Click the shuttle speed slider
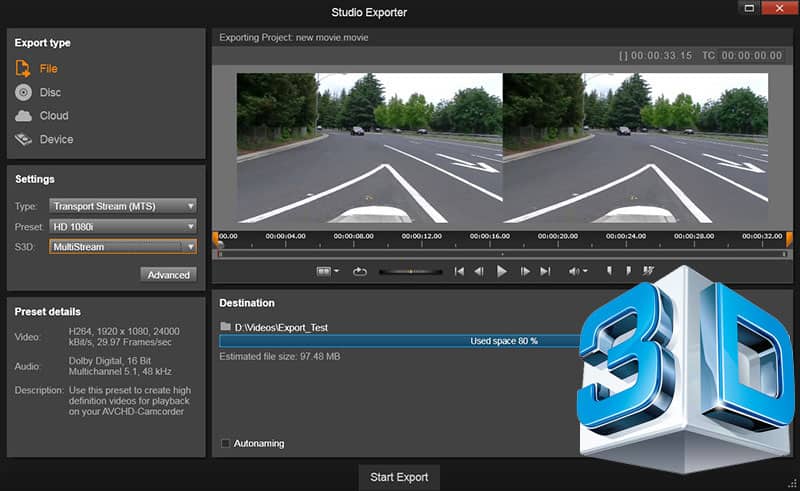Viewport: 800px width, 491px height. (410, 271)
